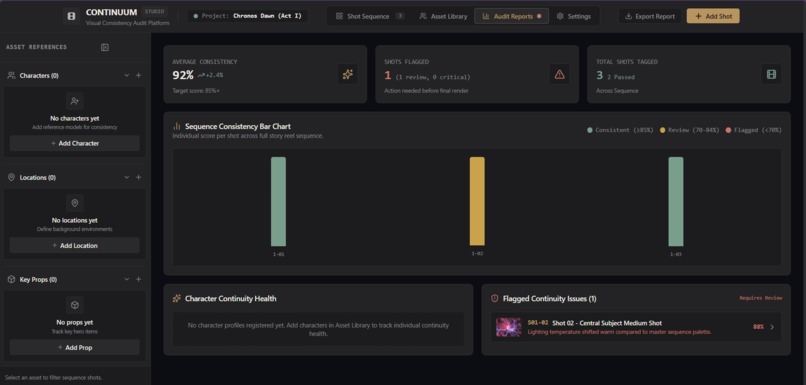
Task: Collapse the Asset References sidebar panel icon
Action: 105,47
